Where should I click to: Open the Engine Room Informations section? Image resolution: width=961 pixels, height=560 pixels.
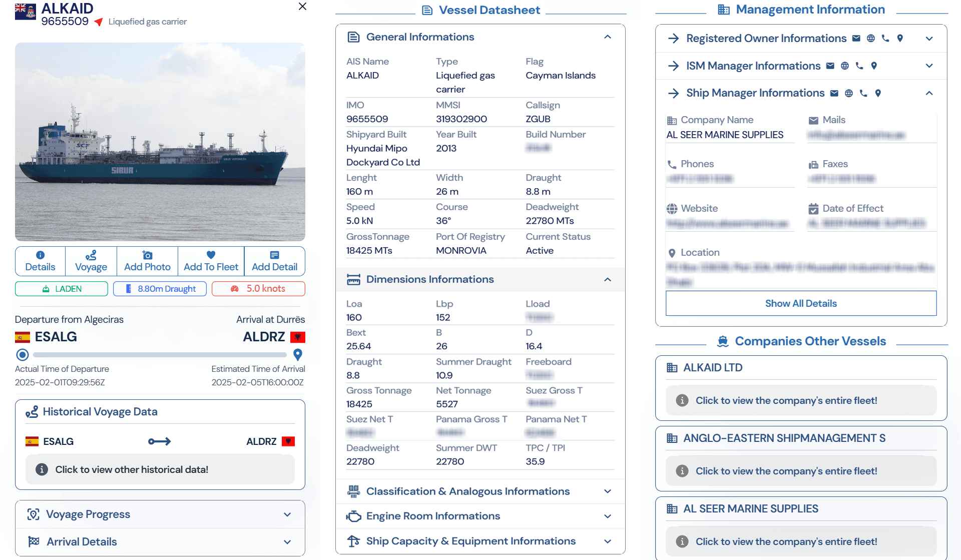(x=608, y=516)
